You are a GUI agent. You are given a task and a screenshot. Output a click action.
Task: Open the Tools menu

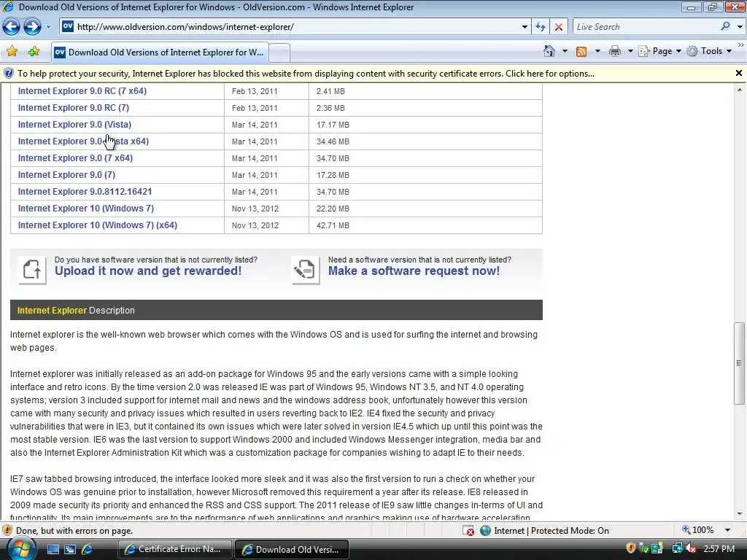709,52
